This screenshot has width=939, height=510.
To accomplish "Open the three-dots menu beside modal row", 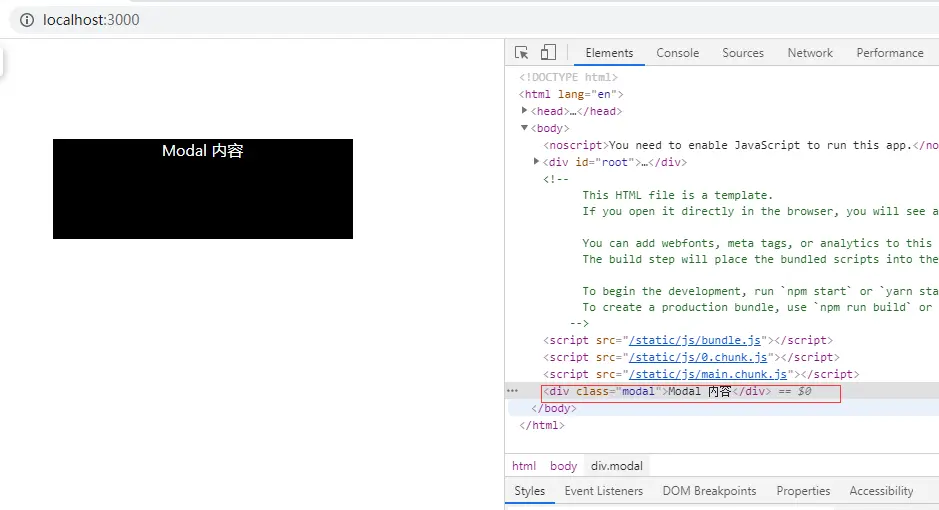I will coord(512,391).
